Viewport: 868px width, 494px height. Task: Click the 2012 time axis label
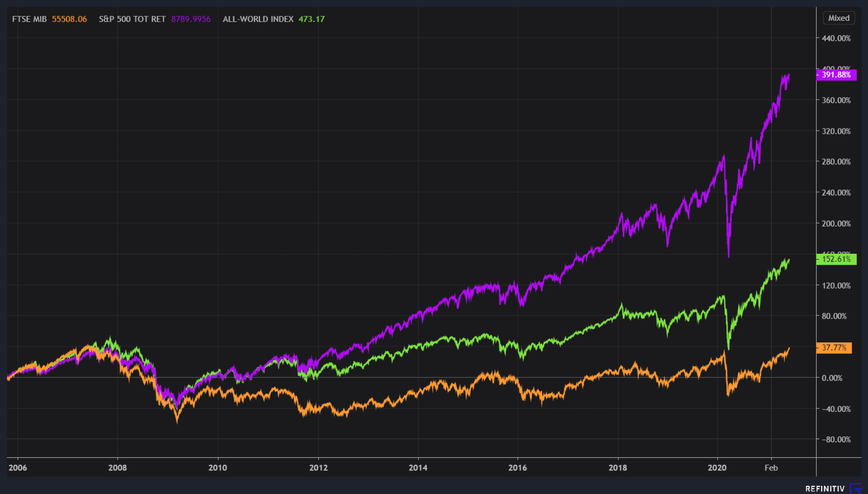coord(318,468)
